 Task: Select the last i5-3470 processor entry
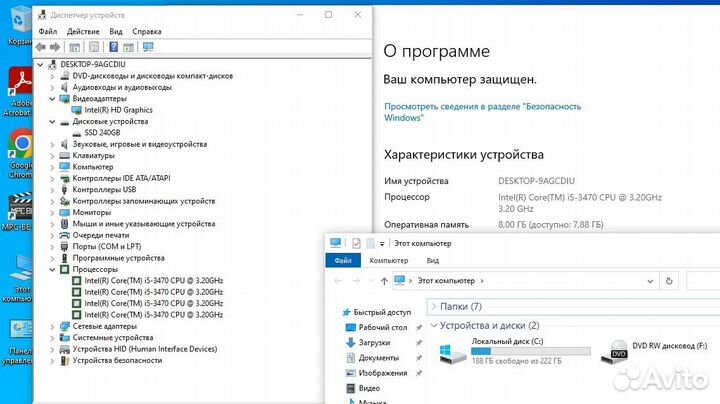click(x=153, y=315)
